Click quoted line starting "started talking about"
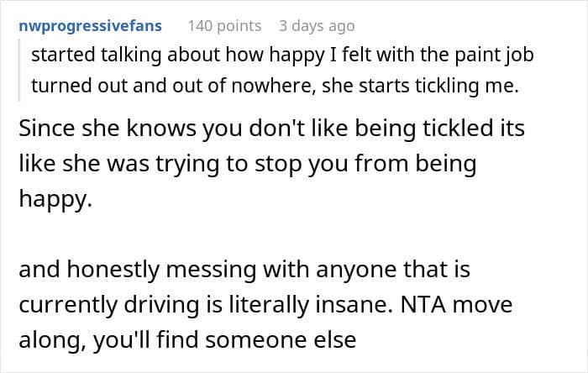Image resolution: width=588 pixels, height=373 pixels. click(x=253, y=57)
